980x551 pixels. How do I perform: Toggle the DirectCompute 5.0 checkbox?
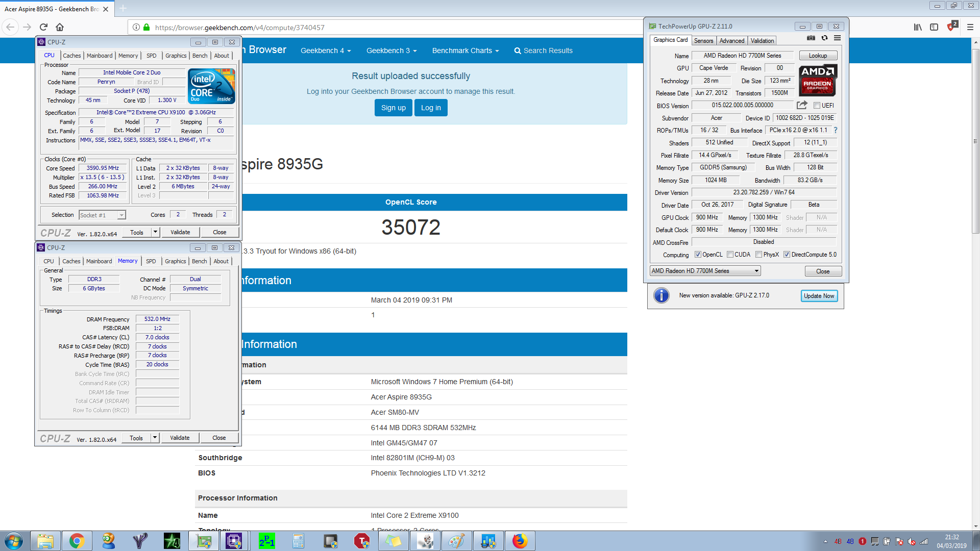787,255
